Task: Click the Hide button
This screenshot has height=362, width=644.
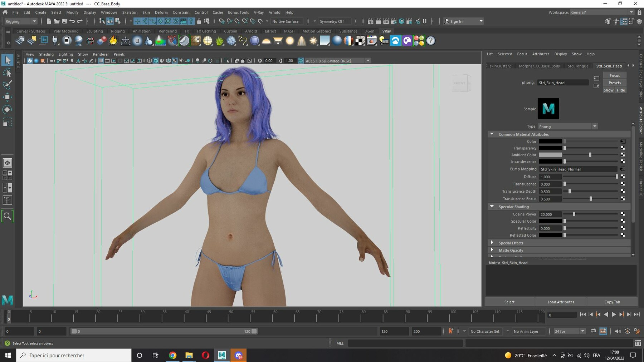Action: click(x=621, y=90)
